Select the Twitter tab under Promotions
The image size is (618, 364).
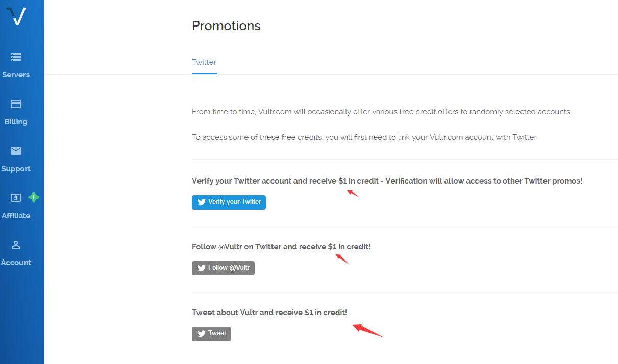204,62
